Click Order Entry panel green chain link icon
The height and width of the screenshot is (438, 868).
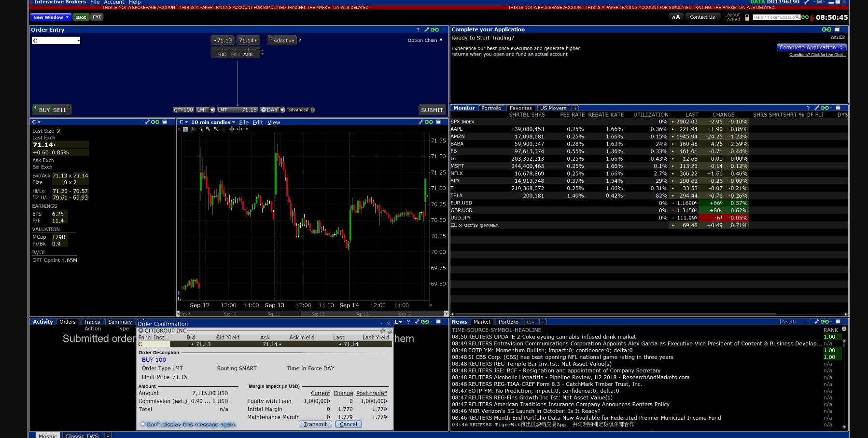tap(434, 30)
